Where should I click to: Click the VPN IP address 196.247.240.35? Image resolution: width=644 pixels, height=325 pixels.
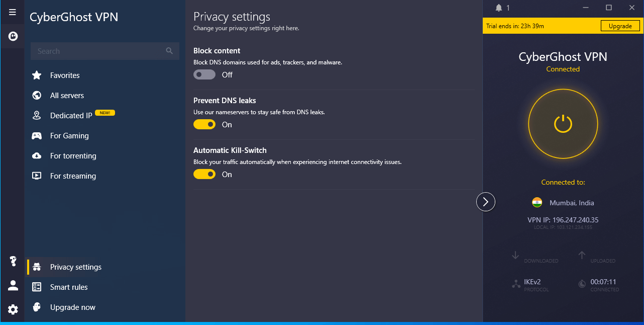(x=563, y=220)
